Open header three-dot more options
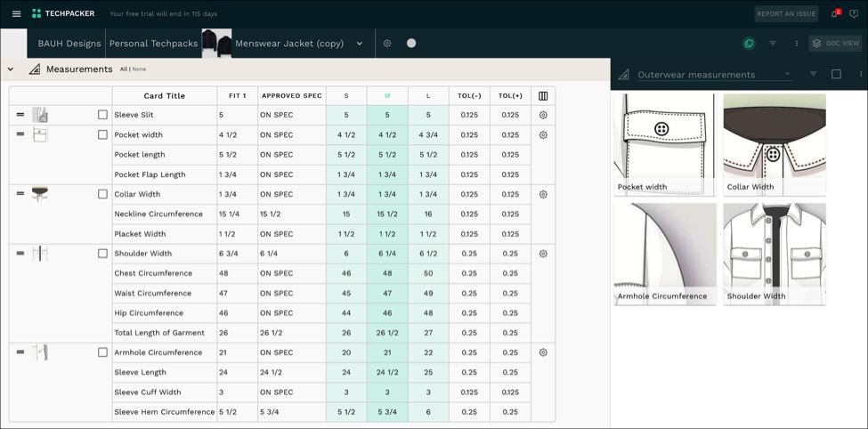868x429 pixels. 797,44
